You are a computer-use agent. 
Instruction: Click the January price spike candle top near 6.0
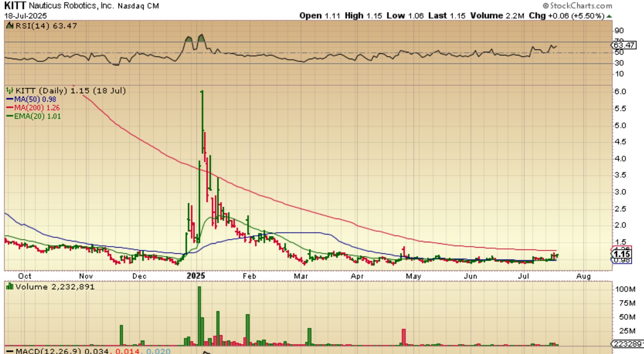[202, 93]
